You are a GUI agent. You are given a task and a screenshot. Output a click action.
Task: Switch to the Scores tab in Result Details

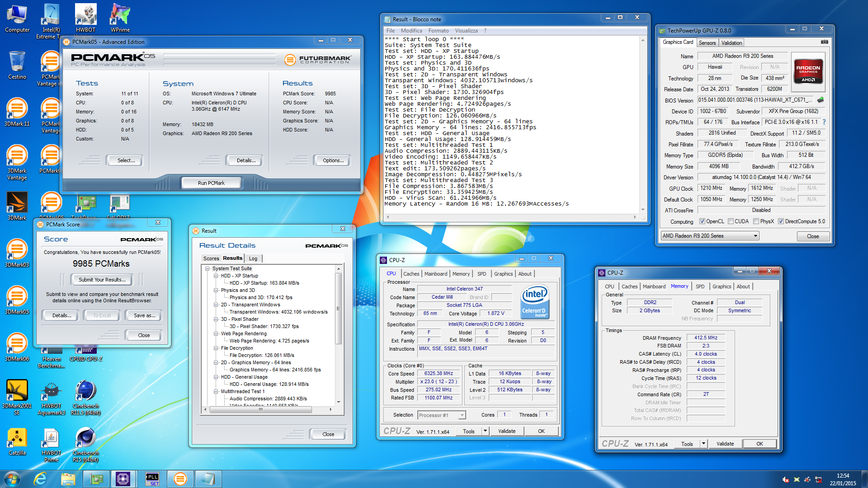[x=211, y=258]
